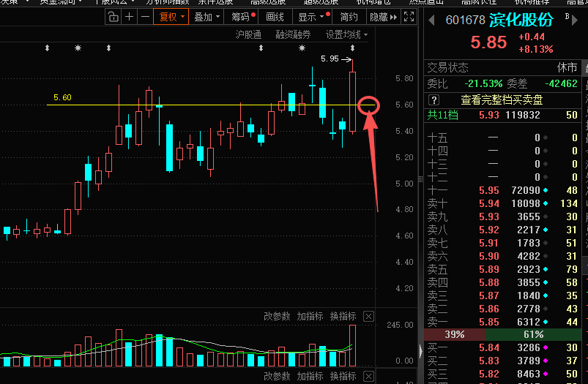Click 改参数 in the bottom indicator panel
This screenshot has width=588, height=384.
click(x=277, y=376)
